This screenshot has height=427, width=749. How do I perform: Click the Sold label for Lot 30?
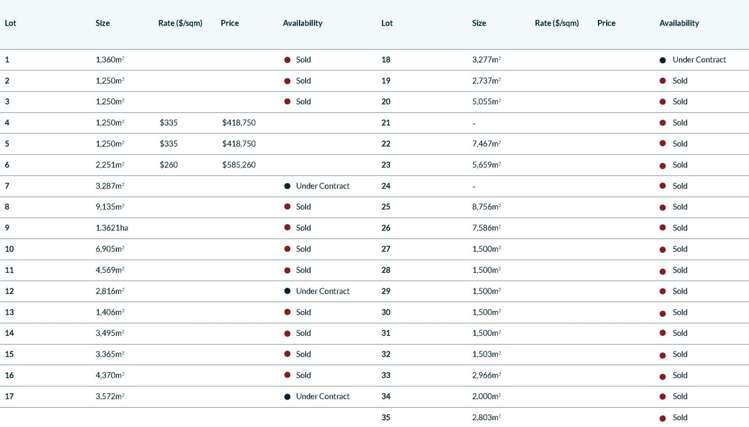click(680, 312)
